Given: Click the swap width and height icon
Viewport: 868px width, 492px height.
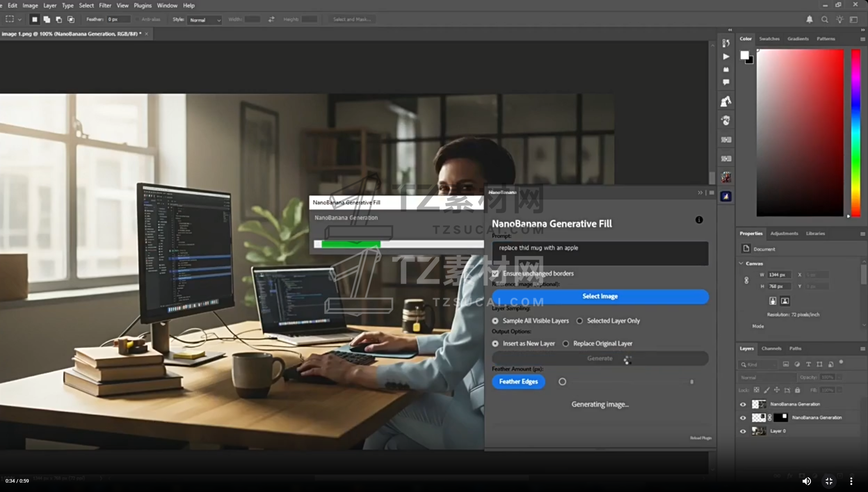Looking at the screenshot, I should tap(271, 19).
